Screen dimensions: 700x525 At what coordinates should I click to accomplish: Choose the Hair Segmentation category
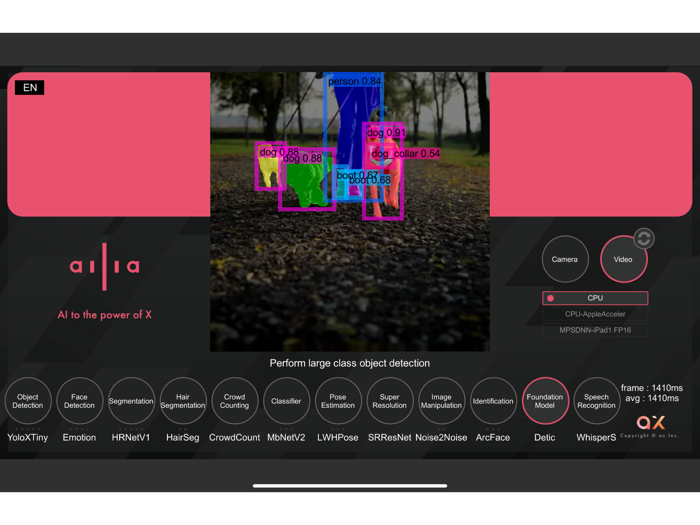[183, 401]
